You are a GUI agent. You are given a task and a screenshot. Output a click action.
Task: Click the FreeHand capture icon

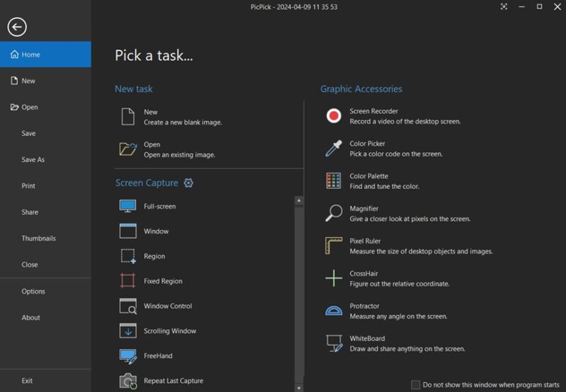[128, 356]
